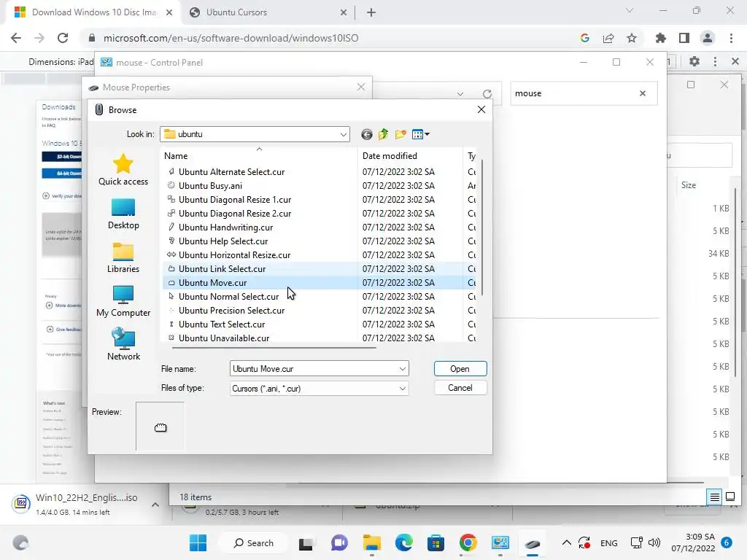Viewport: 747px width, 560px height.
Task: Click Cancel button in Browse dialog
Action: click(x=460, y=388)
